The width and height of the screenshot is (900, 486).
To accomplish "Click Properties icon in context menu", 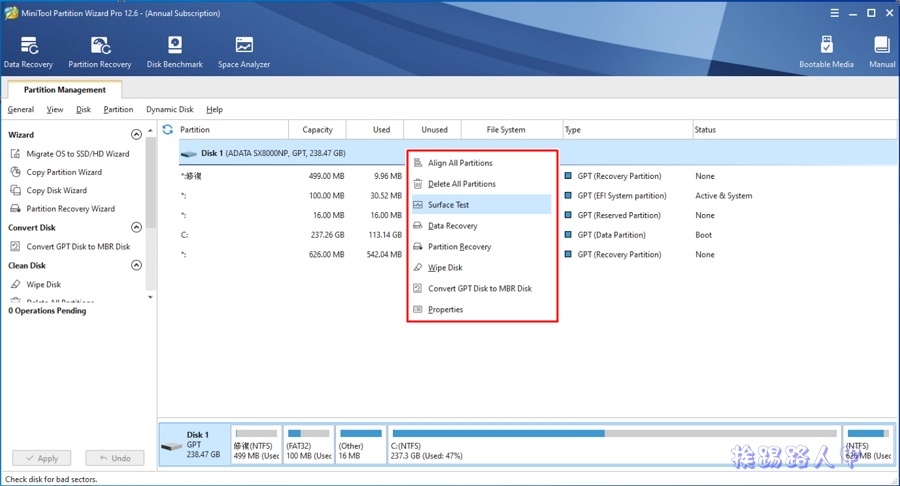I will [x=418, y=310].
